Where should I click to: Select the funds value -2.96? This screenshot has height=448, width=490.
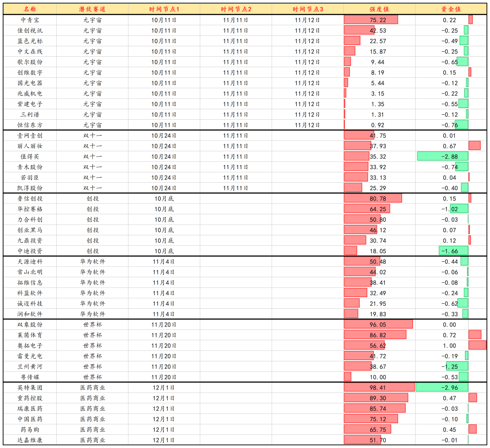tap(449, 388)
